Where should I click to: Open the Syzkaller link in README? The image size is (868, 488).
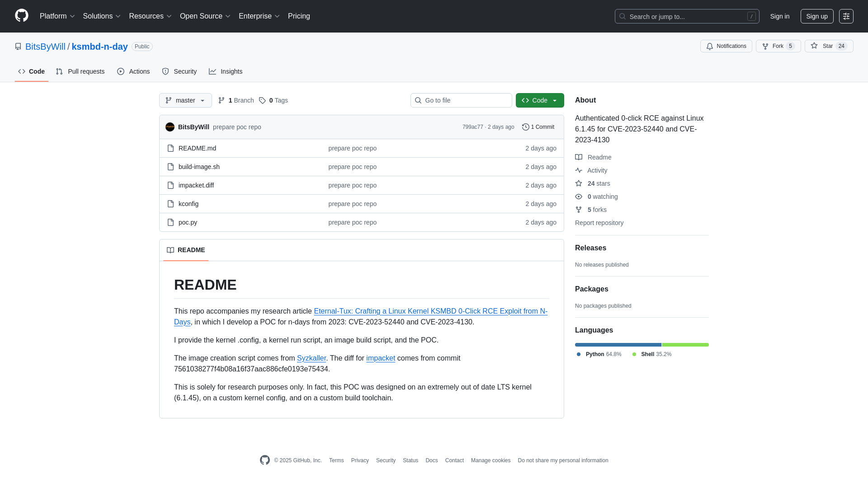(x=311, y=358)
